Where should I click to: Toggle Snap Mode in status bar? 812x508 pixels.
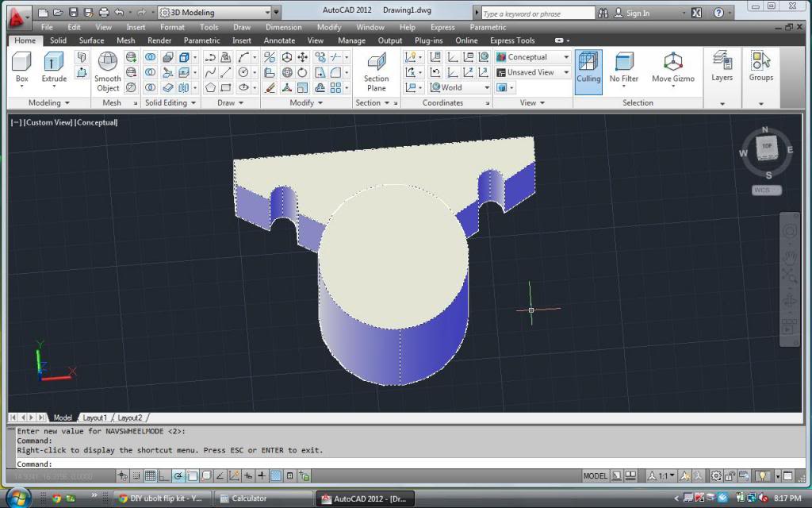[136, 476]
